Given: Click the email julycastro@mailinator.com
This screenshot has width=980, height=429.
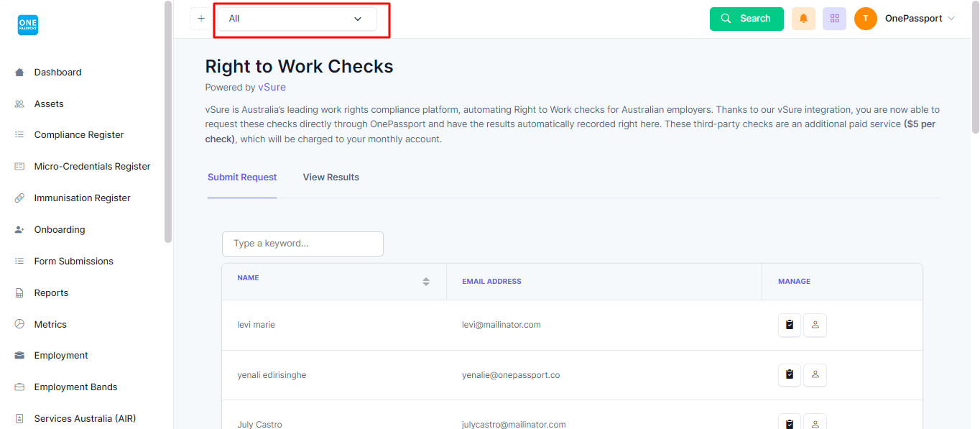Looking at the screenshot, I should tap(514, 425).
